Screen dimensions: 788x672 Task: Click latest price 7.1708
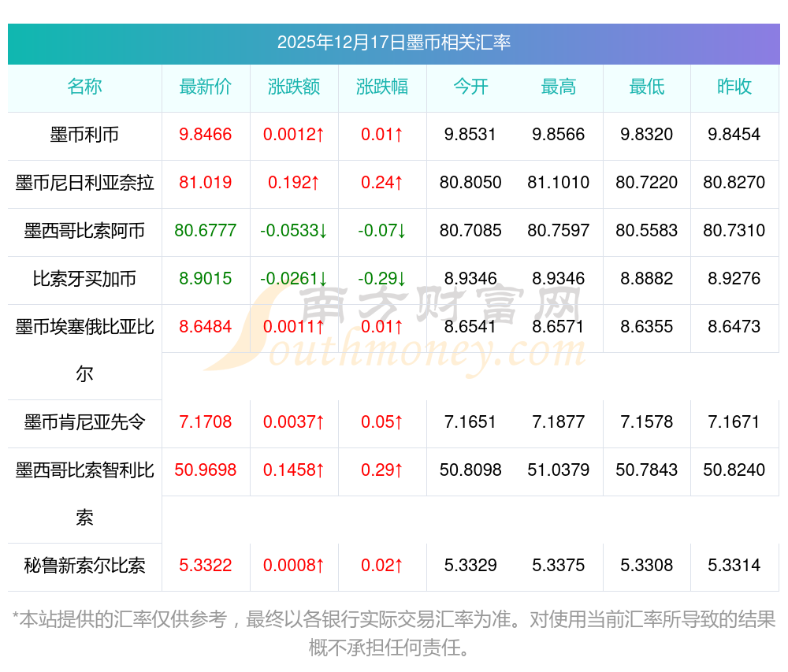pos(205,422)
